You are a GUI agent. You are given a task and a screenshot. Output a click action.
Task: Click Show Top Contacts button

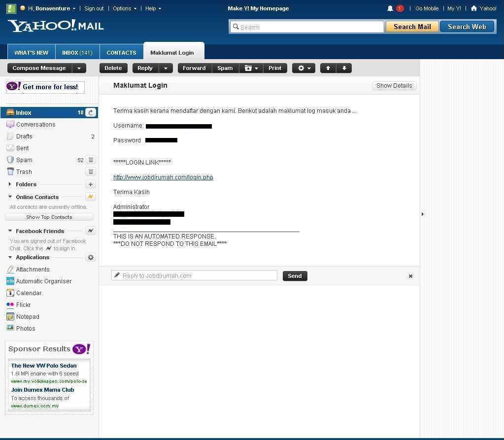coord(49,217)
